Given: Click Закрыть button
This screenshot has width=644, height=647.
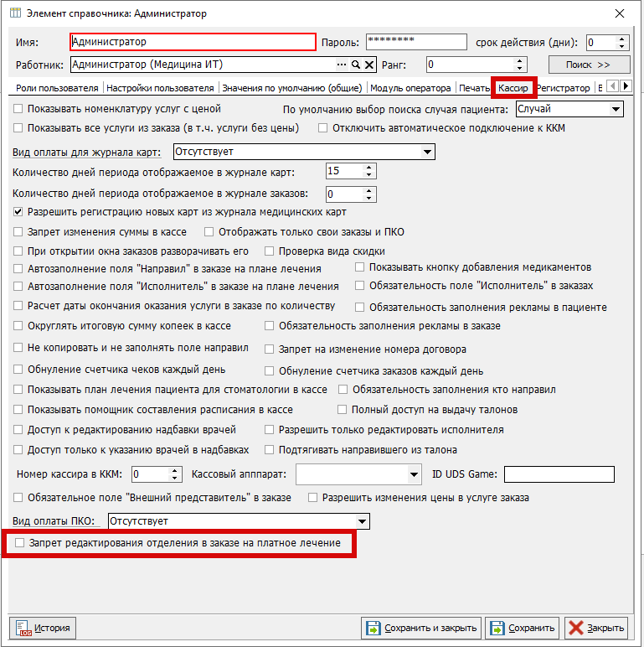Looking at the screenshot, I should 596,628.
